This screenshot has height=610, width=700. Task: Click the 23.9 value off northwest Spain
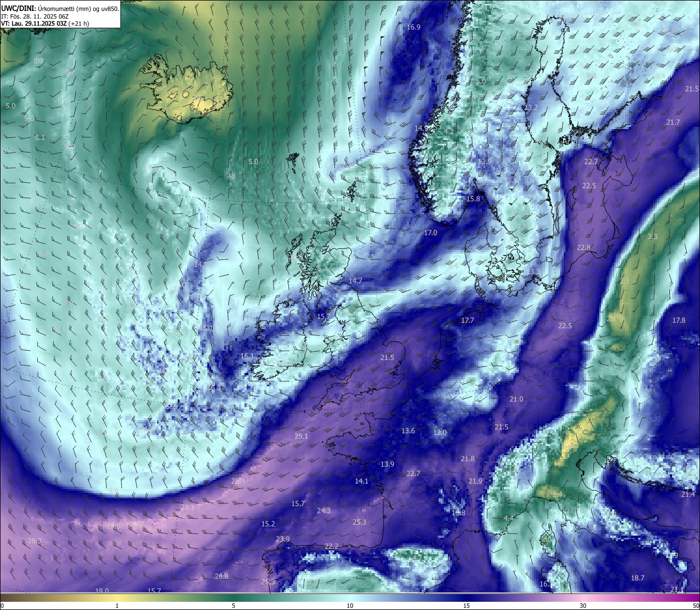pos(283,539)
